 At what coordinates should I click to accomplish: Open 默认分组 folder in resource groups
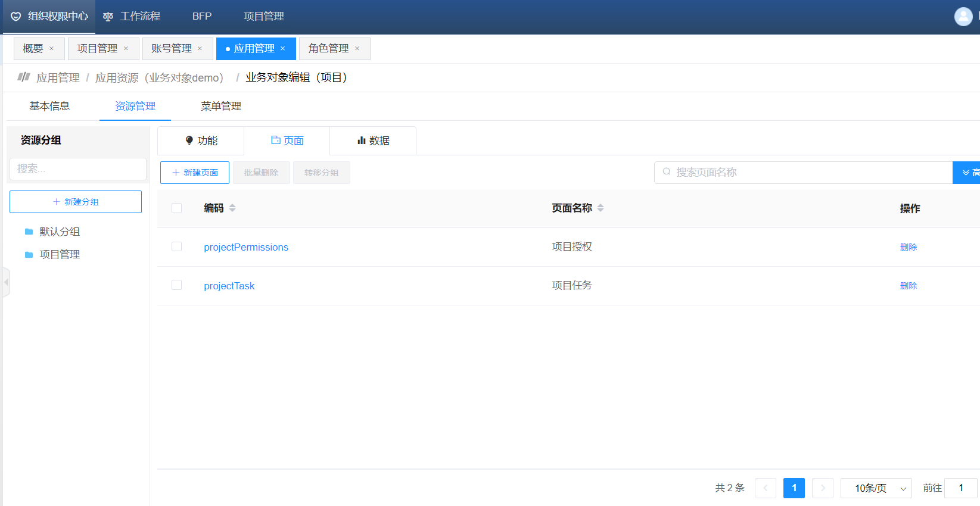point(59,232)
